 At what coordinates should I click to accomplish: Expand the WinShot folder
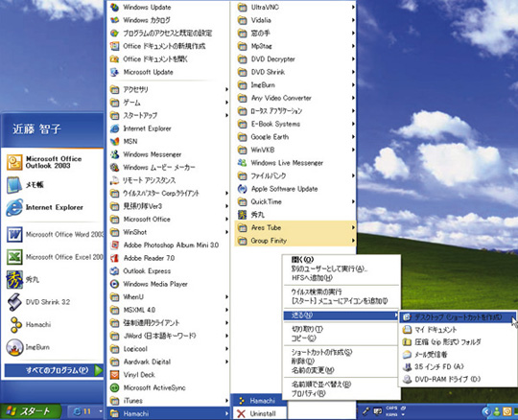click(169, 232)
